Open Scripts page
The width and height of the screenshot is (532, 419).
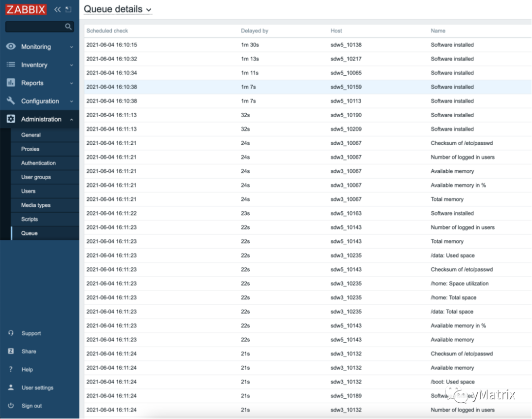(30, 219)
